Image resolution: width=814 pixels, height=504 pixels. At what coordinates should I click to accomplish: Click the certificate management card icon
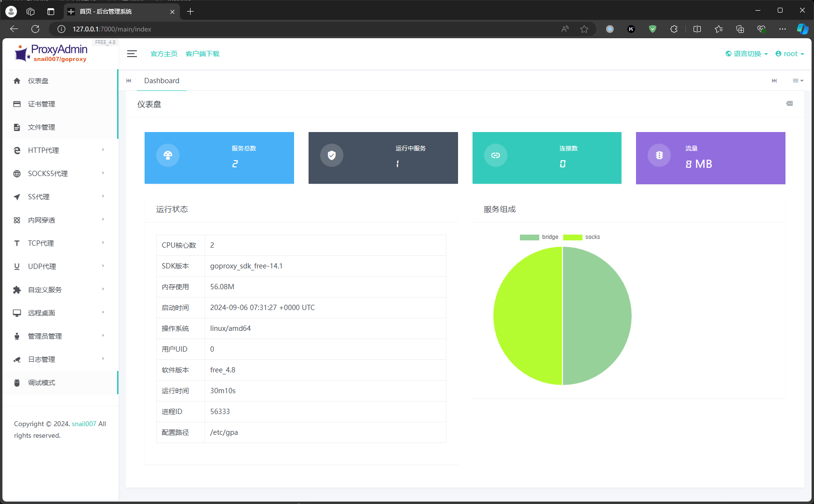pos(17,104)
